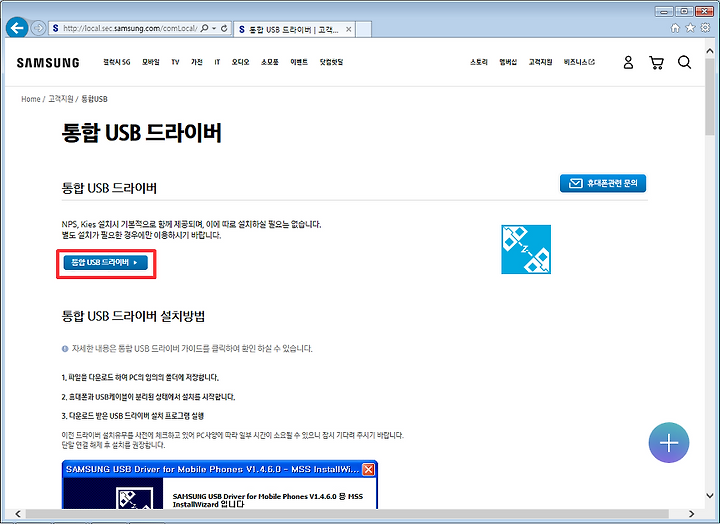Open the TV menu item
This screenshot has height=524, width=720.
[175, 62]
